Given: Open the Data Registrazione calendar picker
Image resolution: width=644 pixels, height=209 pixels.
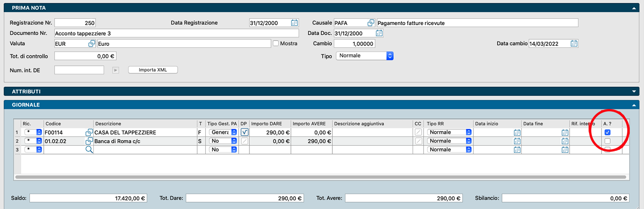Looking at the screenshot, I should click(294, 23).
